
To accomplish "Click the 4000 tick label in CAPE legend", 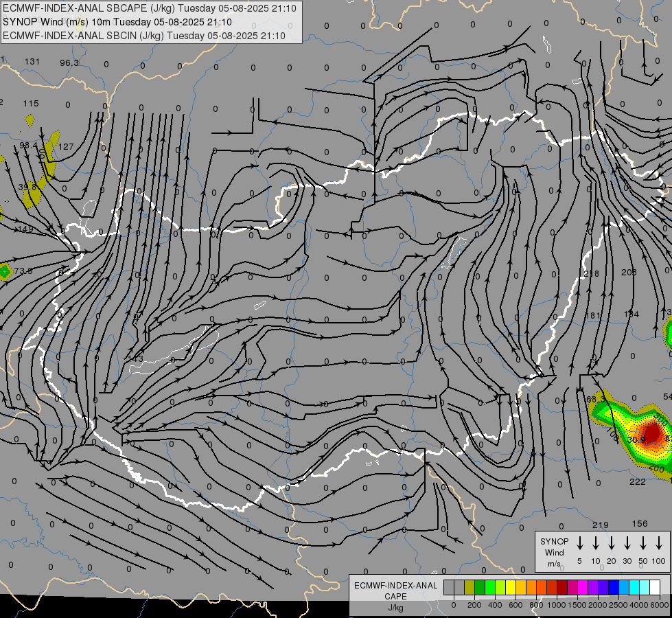I will [x=639, y=605].
